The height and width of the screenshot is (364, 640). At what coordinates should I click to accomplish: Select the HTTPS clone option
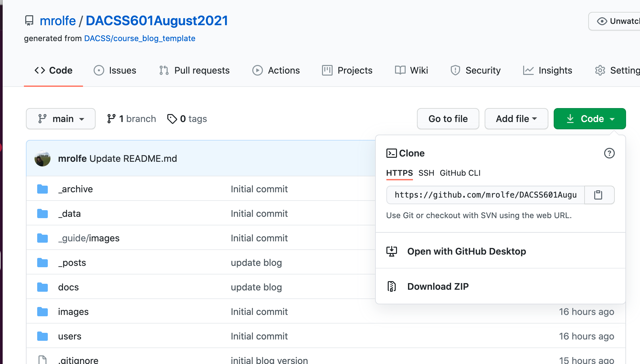click(x=399, y=173)
